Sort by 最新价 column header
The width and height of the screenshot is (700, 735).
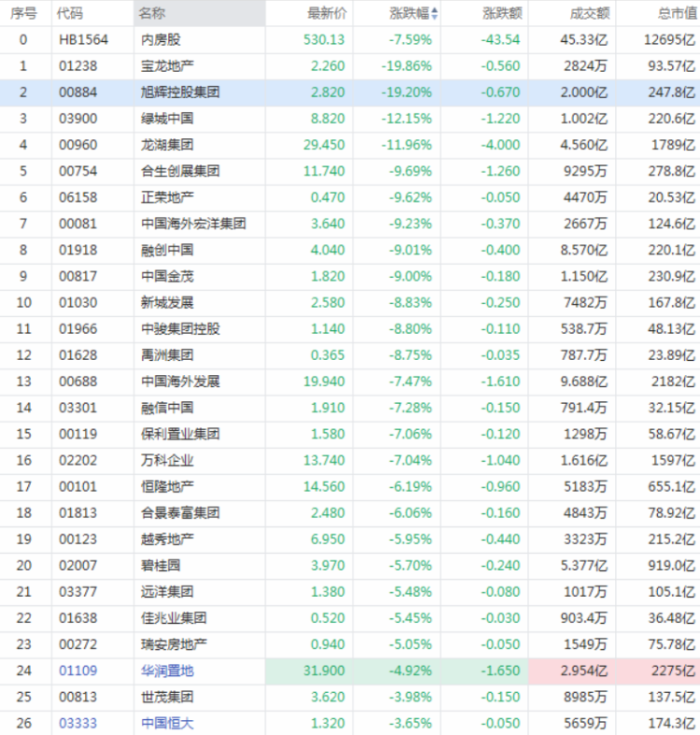coord(327,13)
